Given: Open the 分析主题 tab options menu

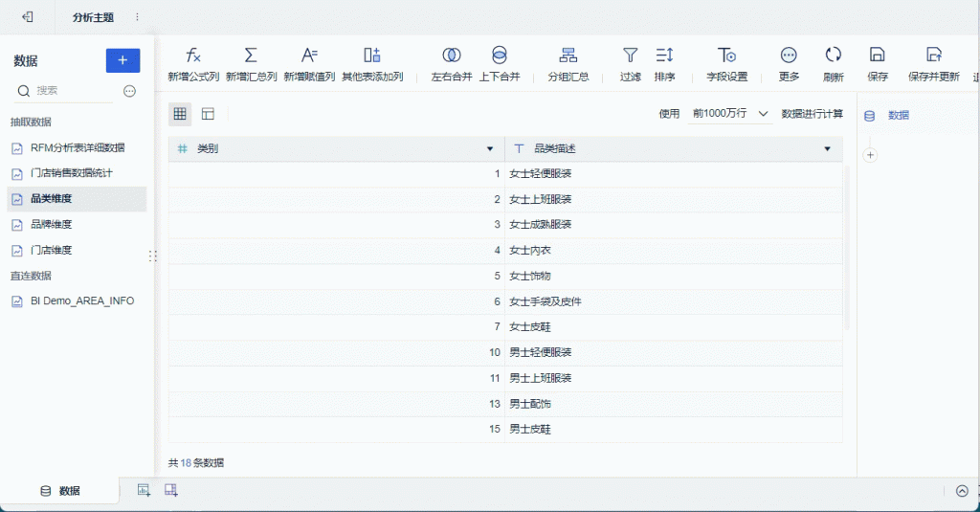Looking at the screenshot, I should pyautogui.click(x=137, y=17).
